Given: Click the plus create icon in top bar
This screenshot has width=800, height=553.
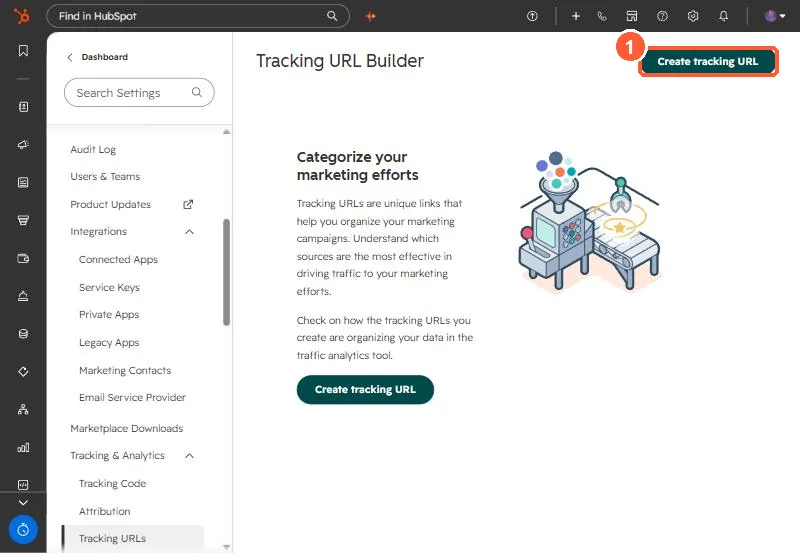Looking at the screenshot, I should click(x=576, y=16).
